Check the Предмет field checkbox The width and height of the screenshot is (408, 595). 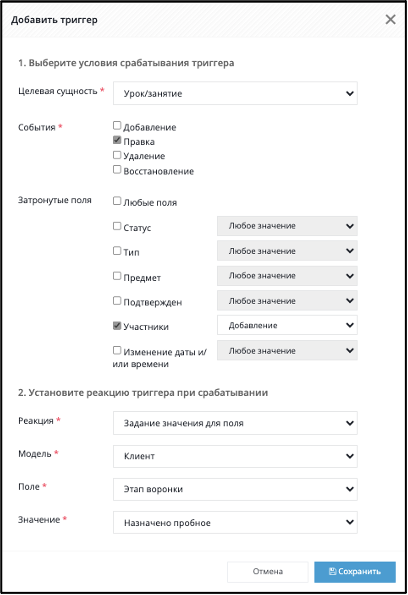point(117,276)
